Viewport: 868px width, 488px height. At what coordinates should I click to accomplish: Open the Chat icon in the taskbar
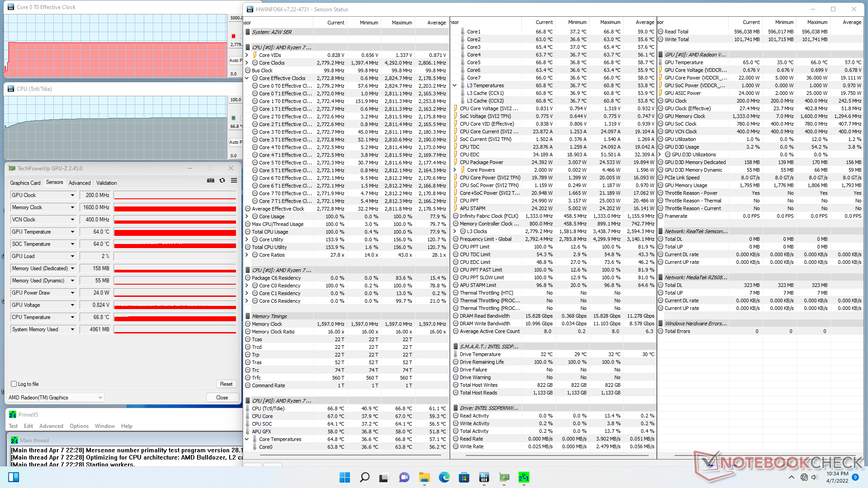tap(404, 477)
